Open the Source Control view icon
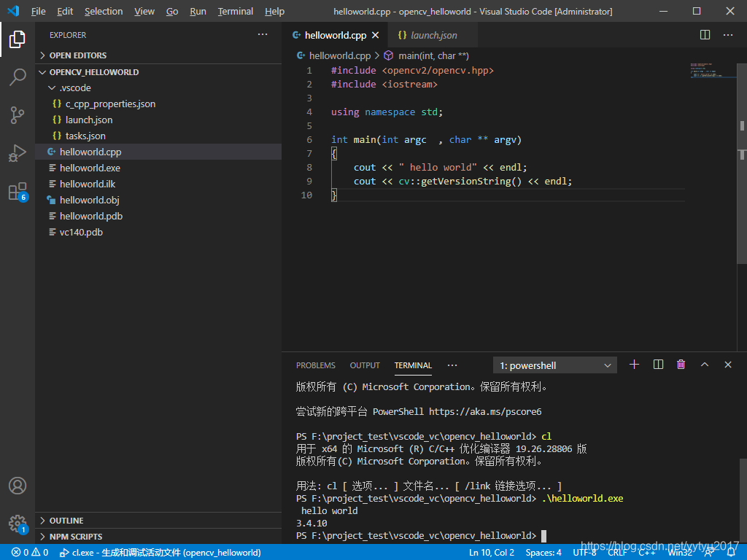The height and width of the screenshot is (560, 747). coord(18,114)
